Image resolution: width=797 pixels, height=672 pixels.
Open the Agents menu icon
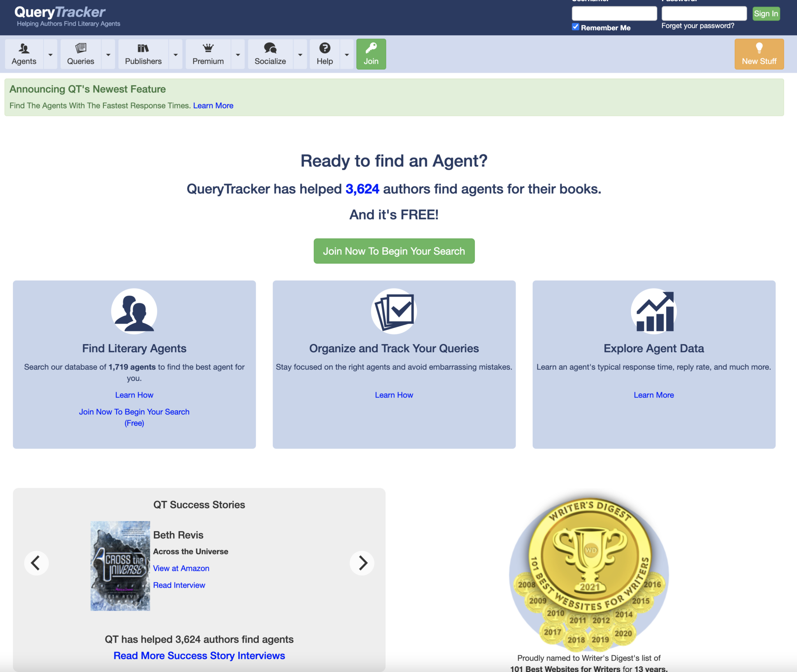tap(24, 48)
